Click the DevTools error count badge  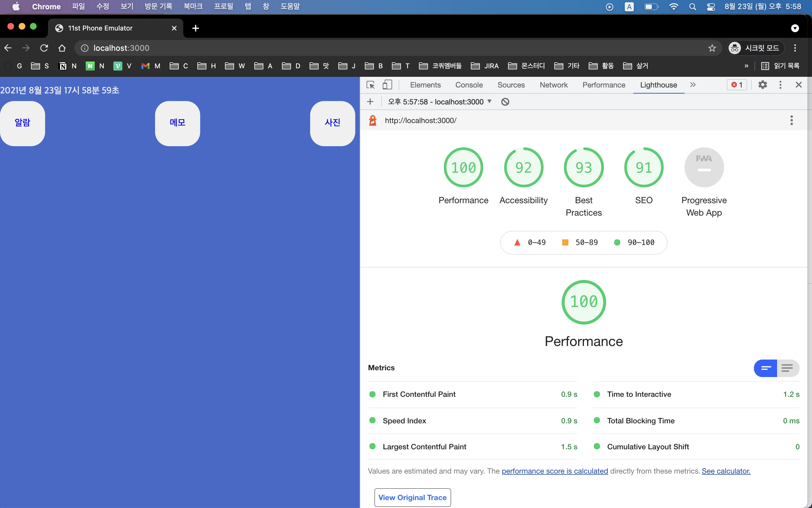pos(737,85)
